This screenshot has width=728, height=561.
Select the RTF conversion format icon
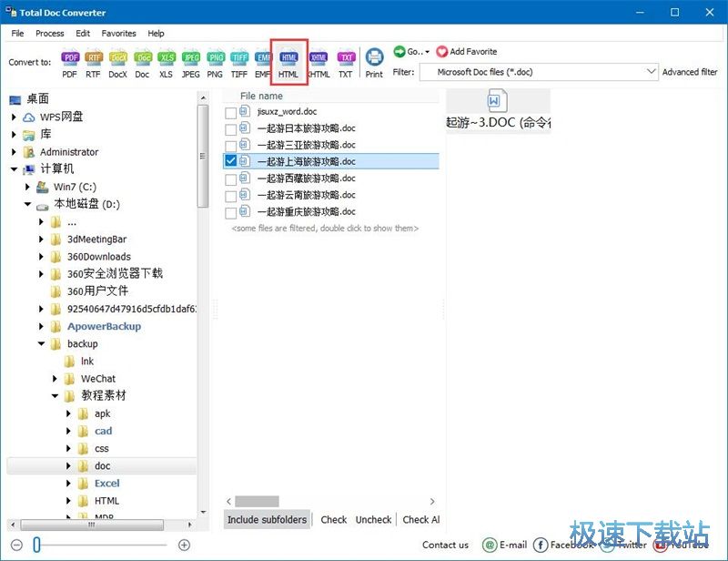click(94, 59)
